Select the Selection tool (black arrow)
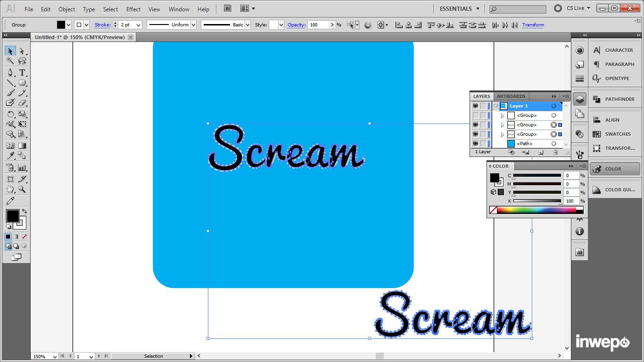 coord(10,51)
